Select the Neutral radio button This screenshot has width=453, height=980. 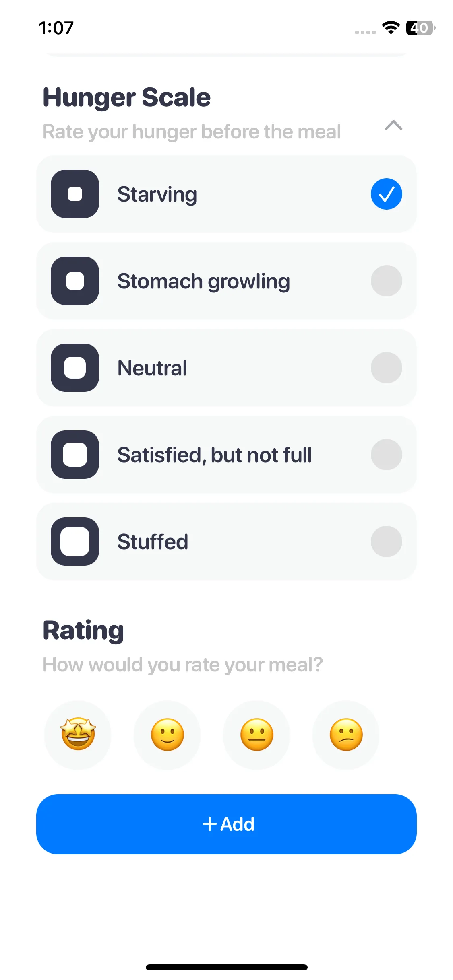point(386,368)
